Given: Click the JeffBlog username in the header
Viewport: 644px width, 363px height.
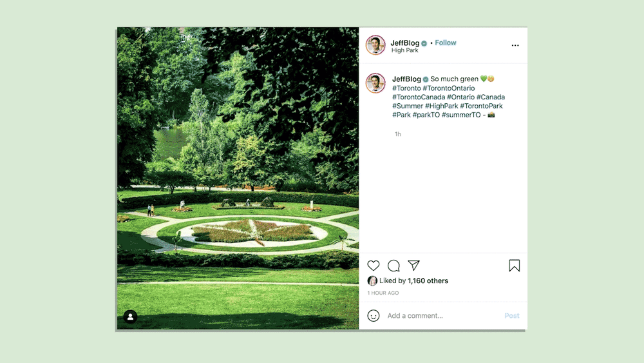Looking at the screenshot, I should click(405, 43).
